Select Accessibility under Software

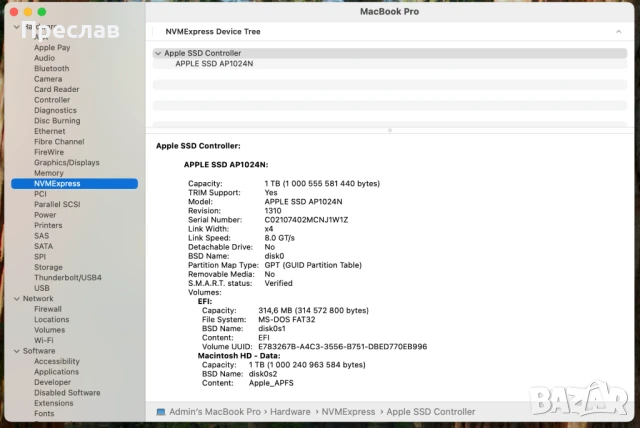57,361
